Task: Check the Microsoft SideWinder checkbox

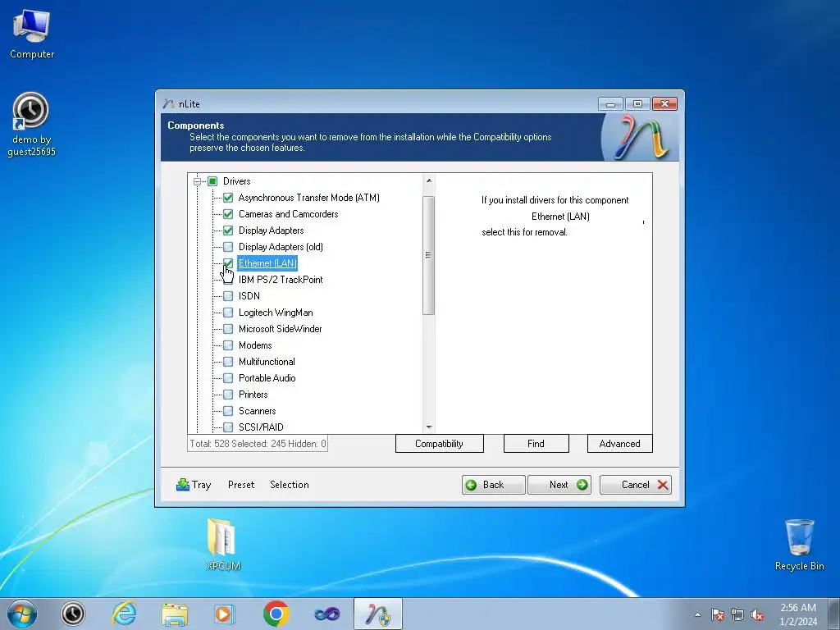Action: click(x=228, y=329)
